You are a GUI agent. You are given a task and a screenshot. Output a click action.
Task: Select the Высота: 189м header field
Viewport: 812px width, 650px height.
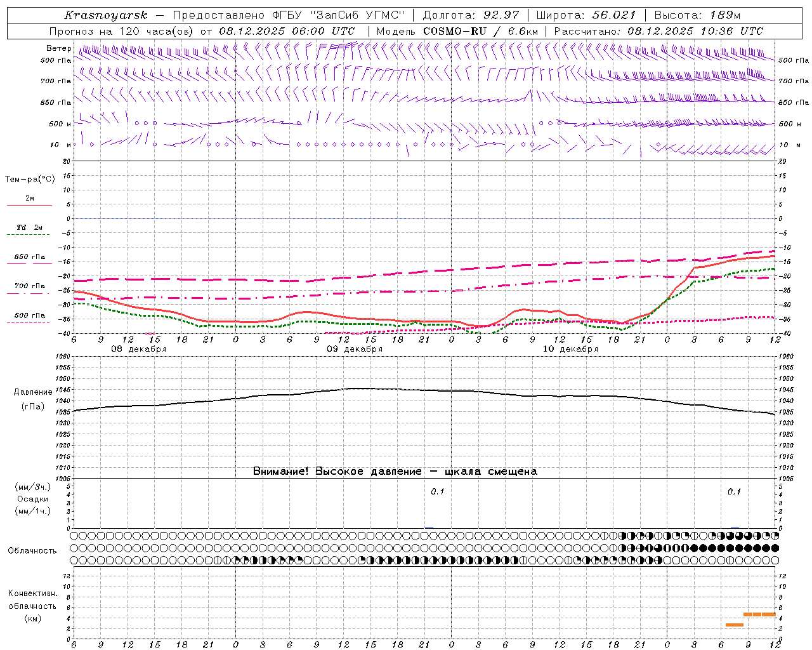pos(697,15)
